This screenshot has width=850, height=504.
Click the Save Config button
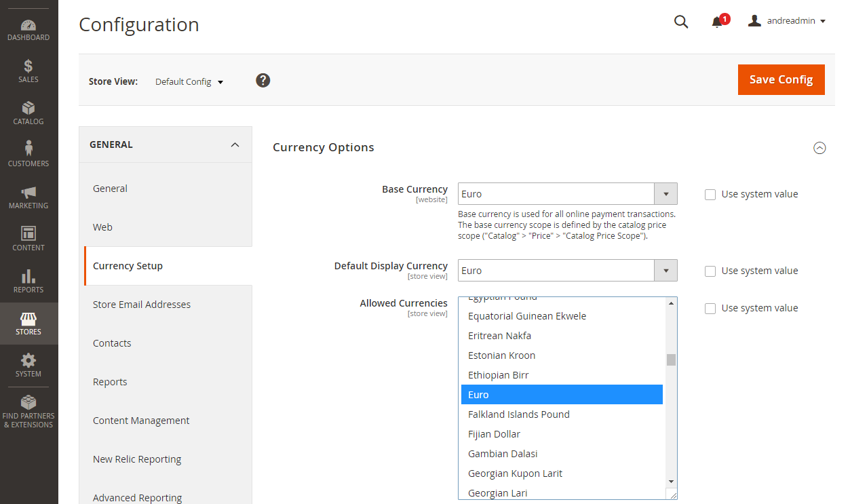click(781, 79)
